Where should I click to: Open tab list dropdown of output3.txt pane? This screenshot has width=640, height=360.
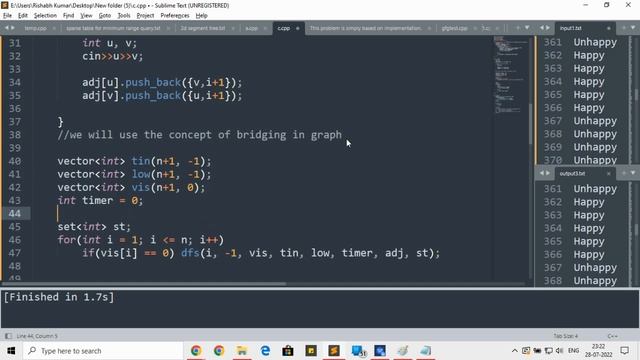tap(633, 173)
